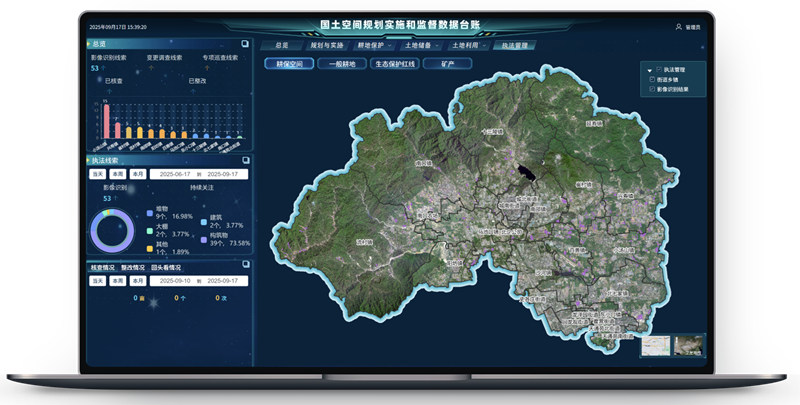Screen dimensions: 800x405
Task: Maximize the 执法线索 panel via corner icon
Action: coord(245,160)
